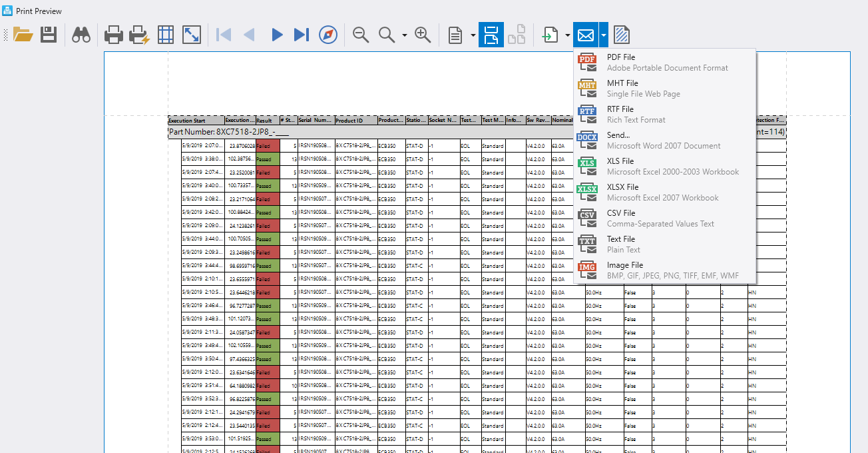Open Find with the binoculars icon
The height and width of the screenshot is (453, 868).
81,35
